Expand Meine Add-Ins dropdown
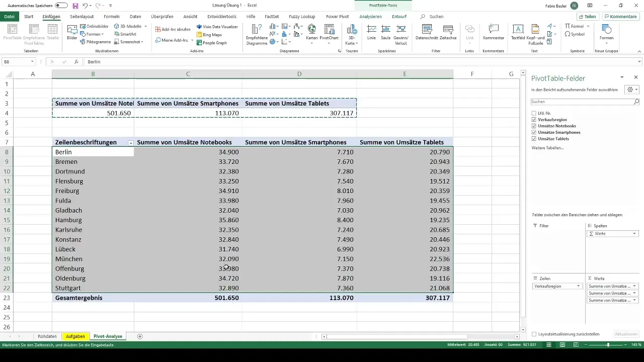The height and width of the screenshot is (362, 644). coord(175,40)
